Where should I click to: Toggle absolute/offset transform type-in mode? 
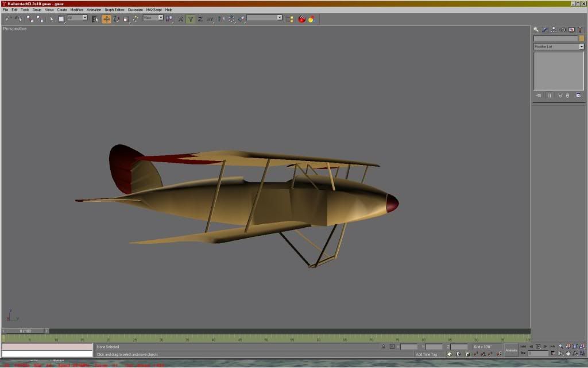[x=392, y=347]
